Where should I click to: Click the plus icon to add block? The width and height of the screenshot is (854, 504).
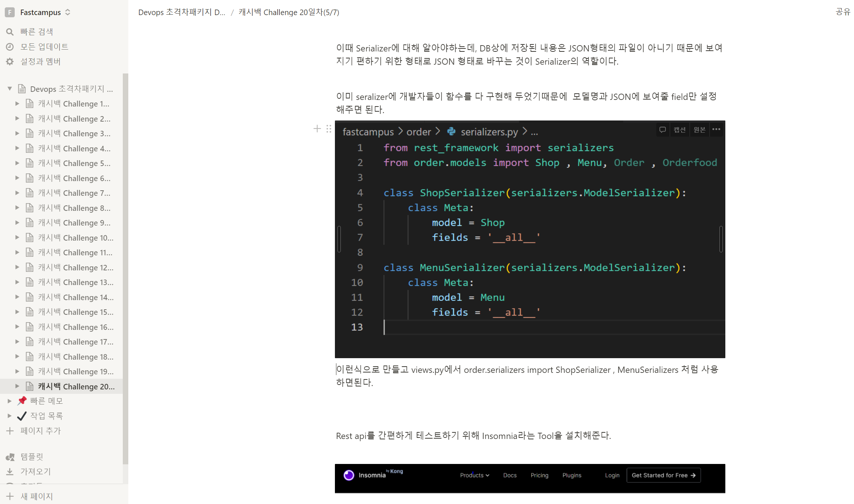[x=317, y=129]
